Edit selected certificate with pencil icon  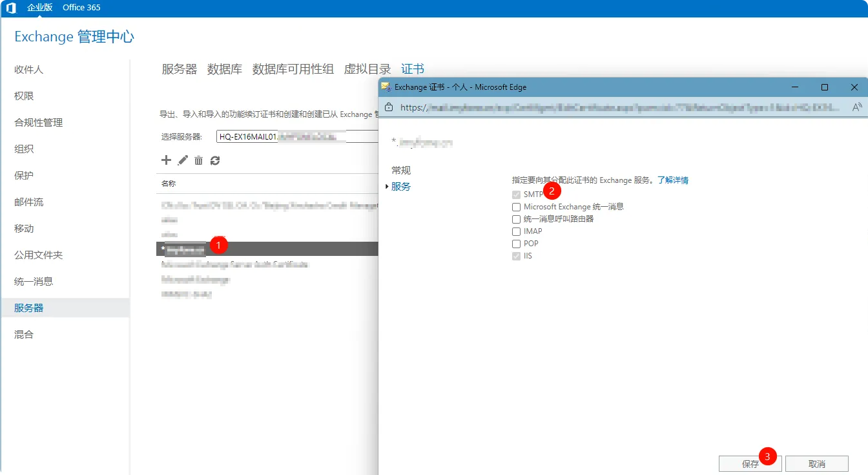point(183,160)
